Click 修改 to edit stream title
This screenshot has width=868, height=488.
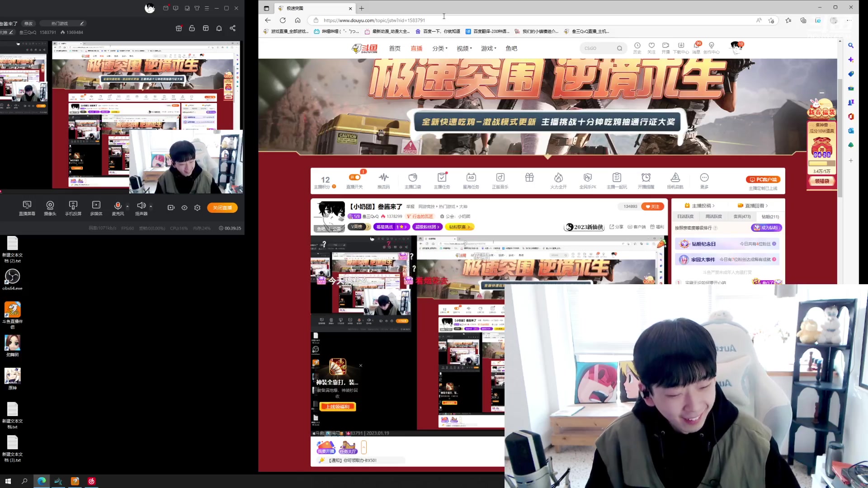pyautogui.click(x=28, y=23)
